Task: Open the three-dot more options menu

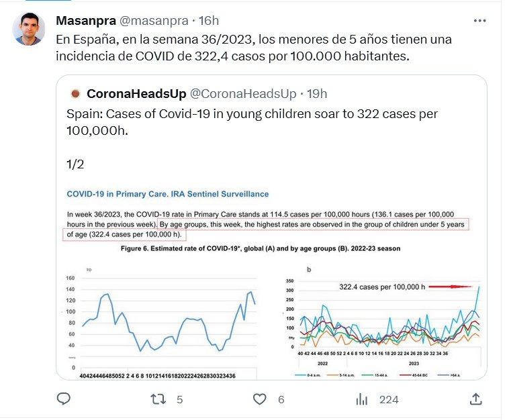Action: [479, 21]
